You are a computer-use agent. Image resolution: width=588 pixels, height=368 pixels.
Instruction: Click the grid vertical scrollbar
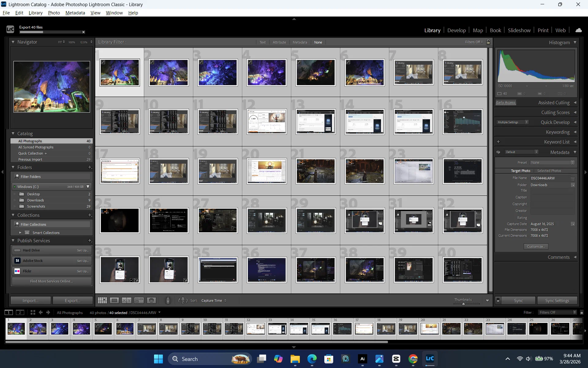click(490, 169)
